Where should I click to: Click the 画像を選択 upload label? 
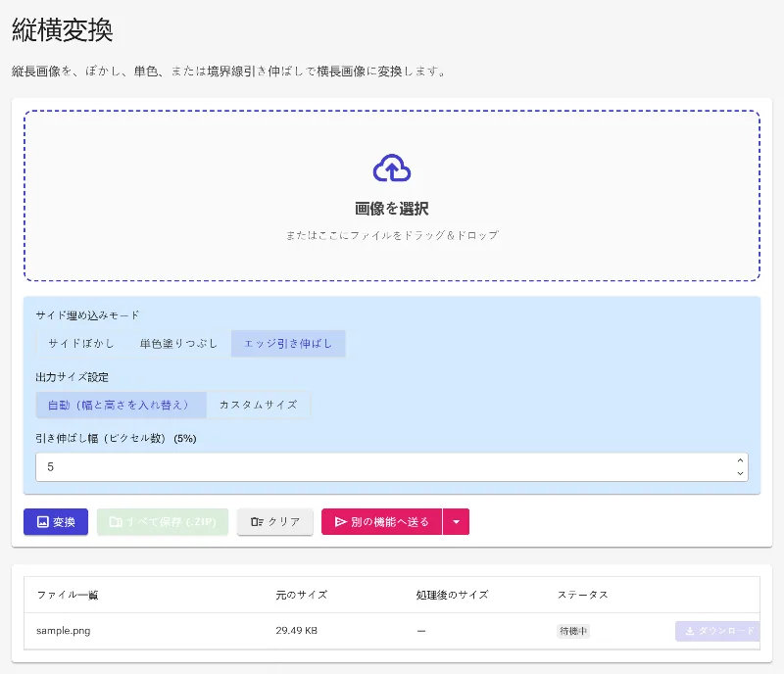(392, 209)
